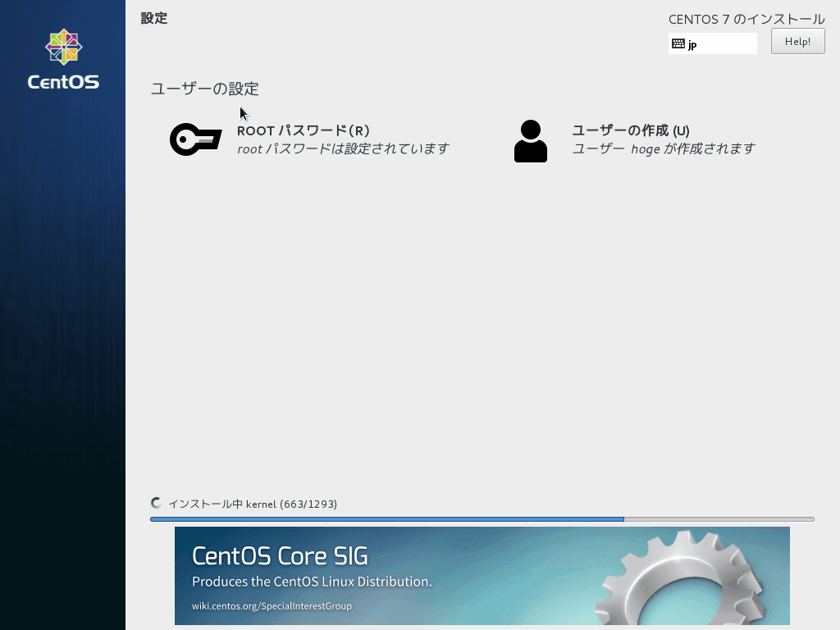Image resolution: width=840 pixels, height=630 pixels.
Task: Expand the ユーザーの設定 section heading
Action: coord(203,89)
